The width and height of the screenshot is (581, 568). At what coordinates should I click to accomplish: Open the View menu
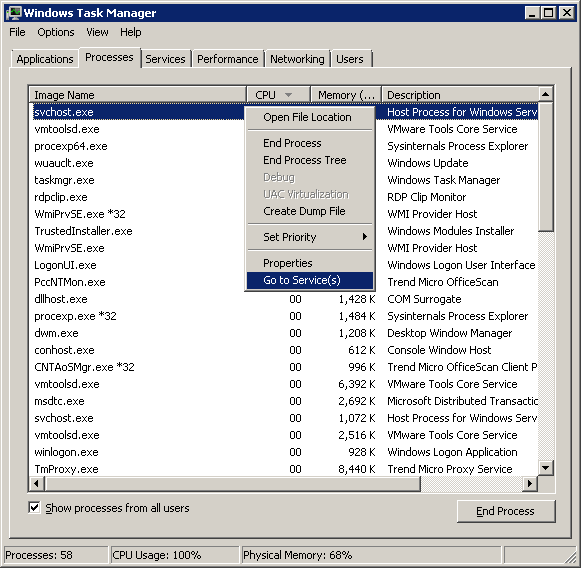point(97,32)
